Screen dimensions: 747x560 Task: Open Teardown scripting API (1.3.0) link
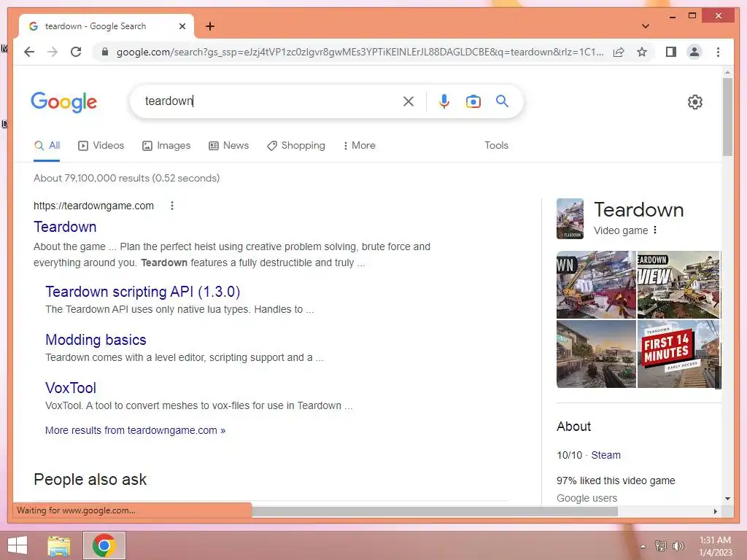coord(142,292)
